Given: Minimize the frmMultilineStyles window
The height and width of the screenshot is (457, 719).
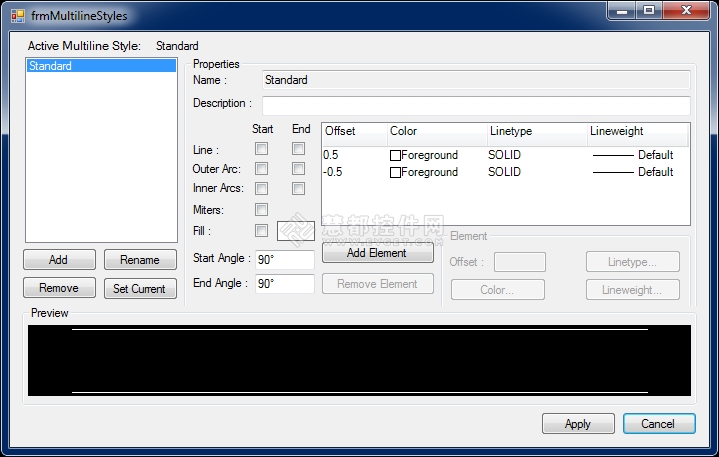Looking at the screenshot, I should click(x=622, y=11).
